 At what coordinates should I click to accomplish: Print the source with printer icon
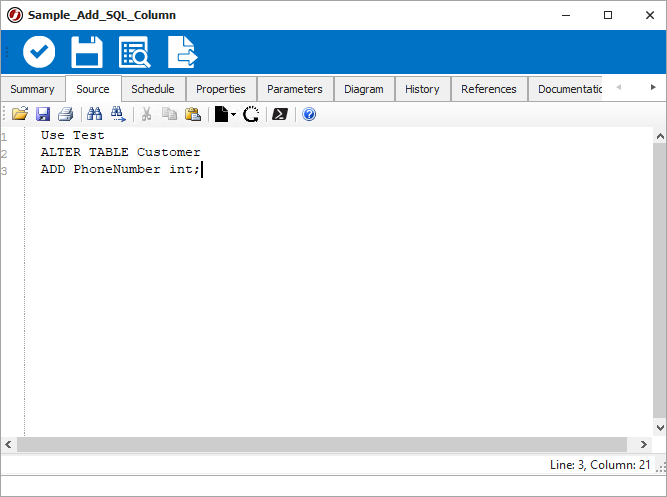coord(66,114)
